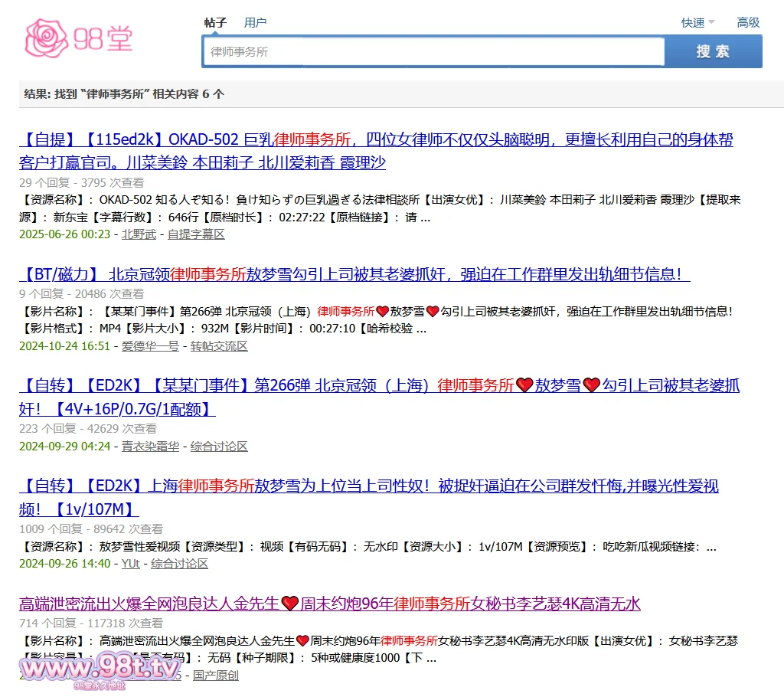
Task: Open the result title starting with 【BT/磁力】
Action: pyautogui.click(x=354, y=274)
